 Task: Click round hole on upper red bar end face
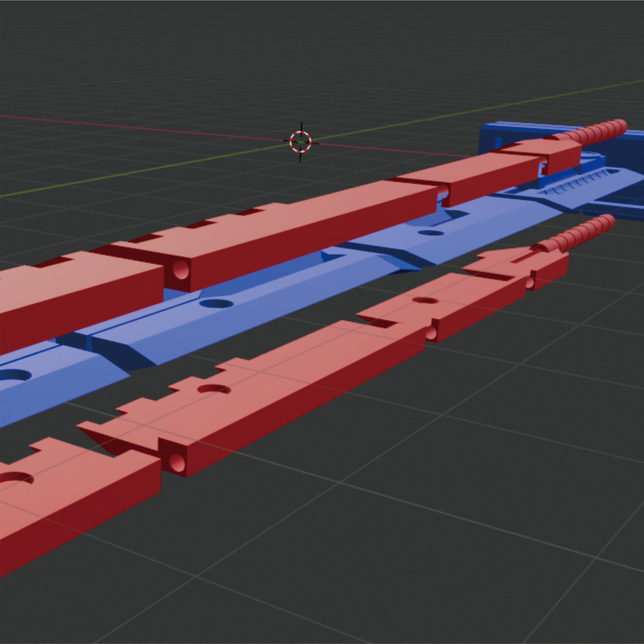pyautogui.click(x=180, y=270)
